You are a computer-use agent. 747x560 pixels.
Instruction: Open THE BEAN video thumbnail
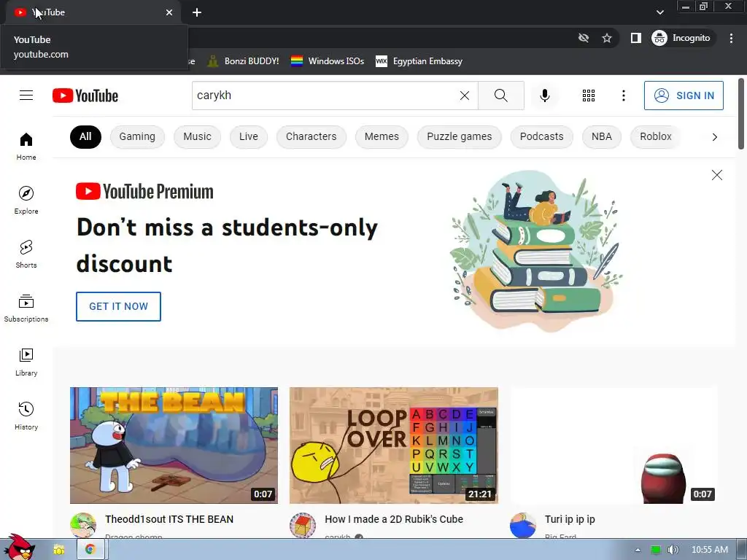pyautogui.click(x=174, y=446)
